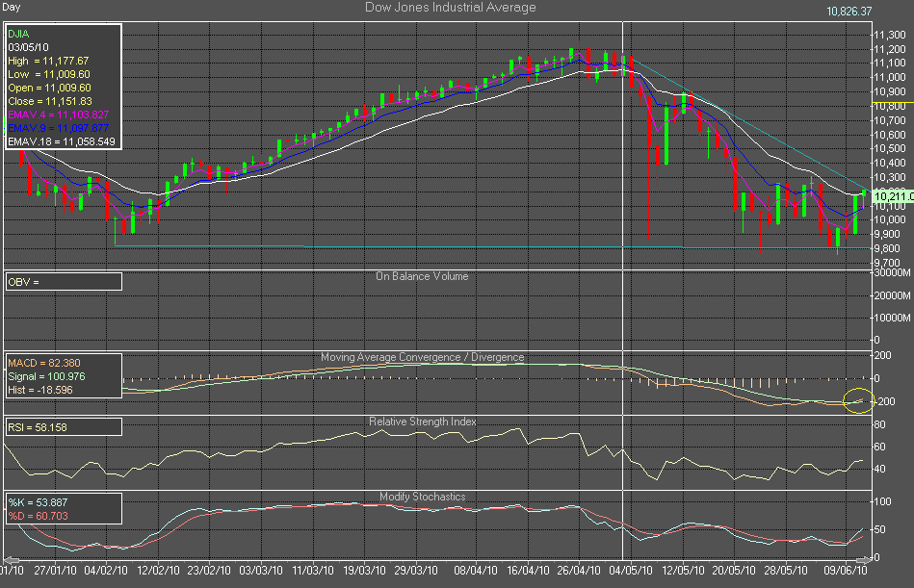Click the 10,826.37 value at top right
The width and height of the screenshot is (914, 588).
[849, 11]
